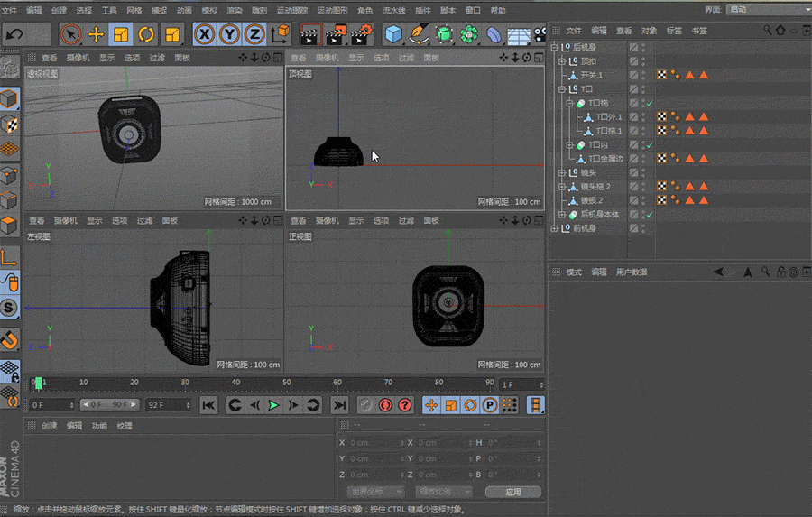Toggle layer square of 开关.1 row
Screen dimensions: 812x517
(633, 75)
